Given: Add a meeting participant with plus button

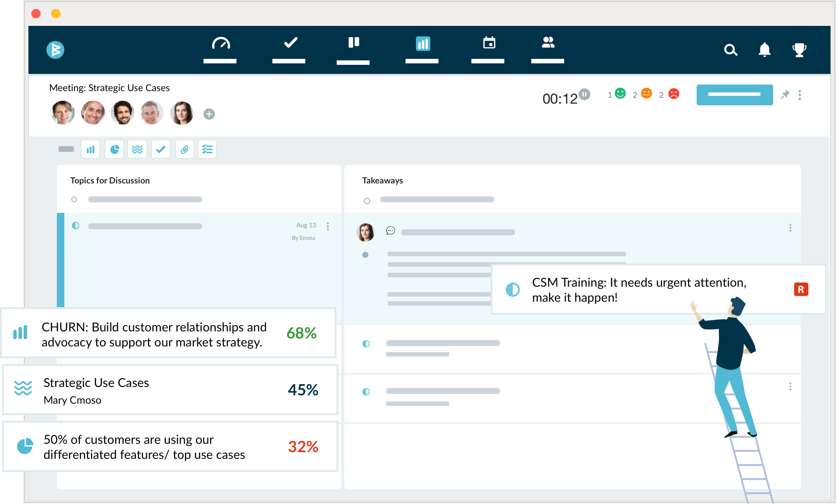Looking at the screenshot, I should click(x=209, y=114).
